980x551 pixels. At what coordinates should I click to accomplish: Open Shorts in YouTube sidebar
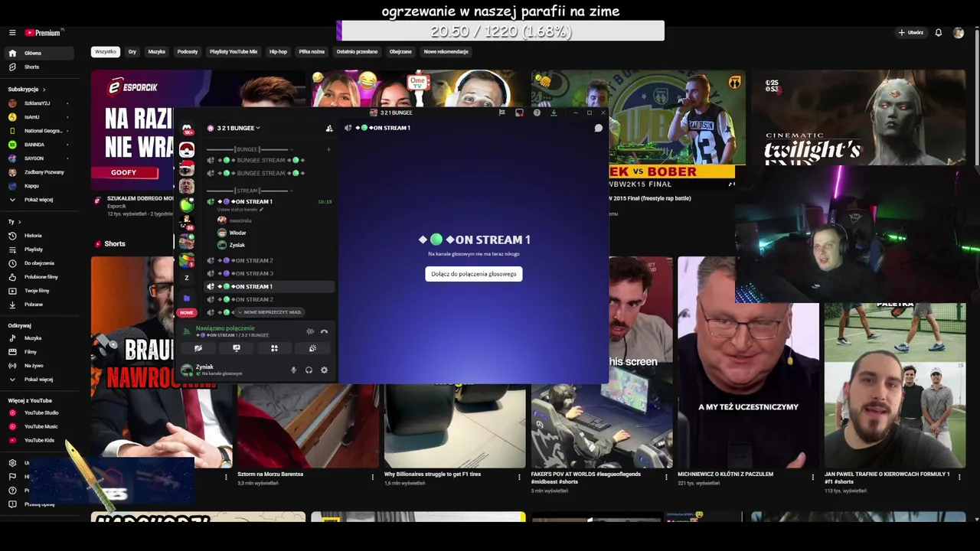coord(40,67)
